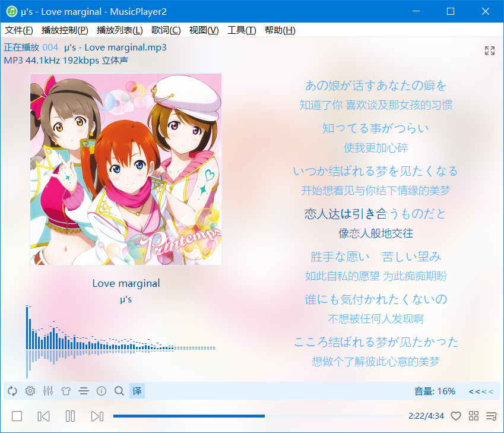504x433 pixels.
Task: Click the 音量: 16% volume label
Action: (x=435, y=391)
